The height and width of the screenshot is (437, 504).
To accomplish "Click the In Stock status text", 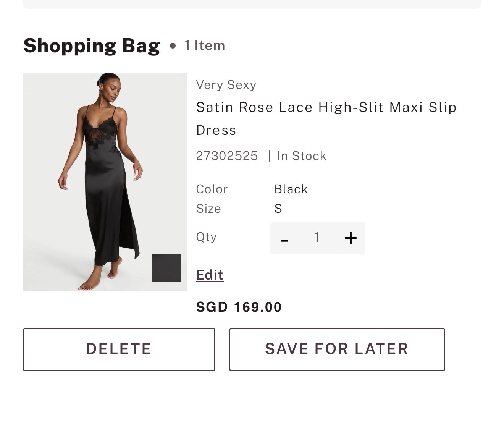I will (302, 156).
